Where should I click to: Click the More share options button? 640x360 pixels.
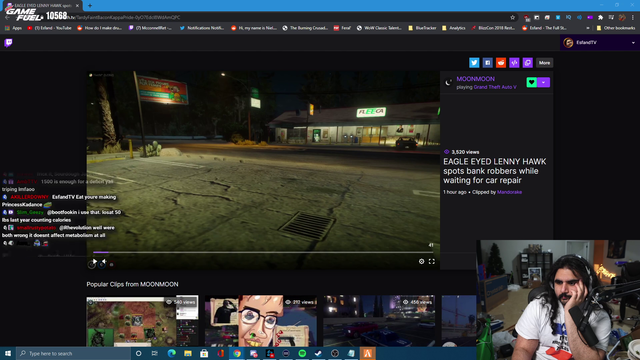click(544, 63)
